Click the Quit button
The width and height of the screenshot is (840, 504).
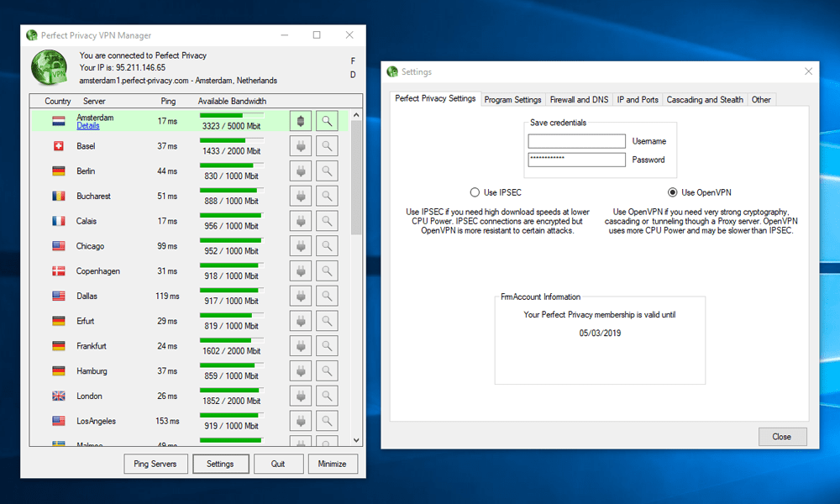click(x=278, y=464)
